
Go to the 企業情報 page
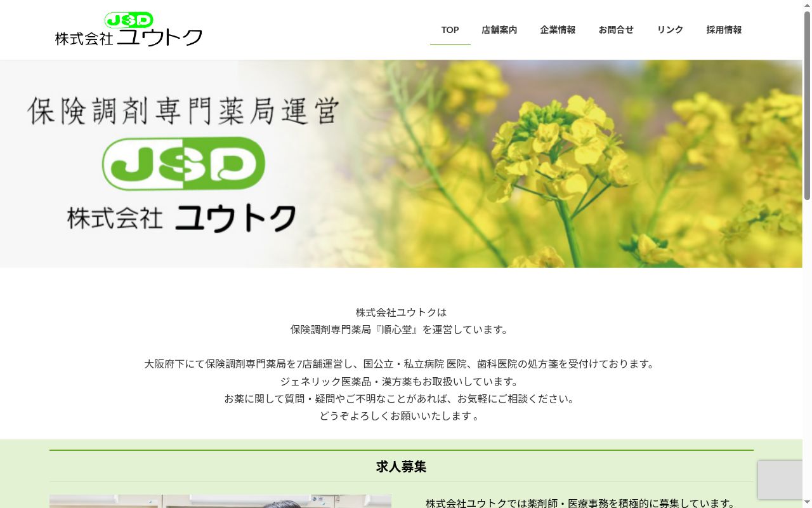point(558,30)
